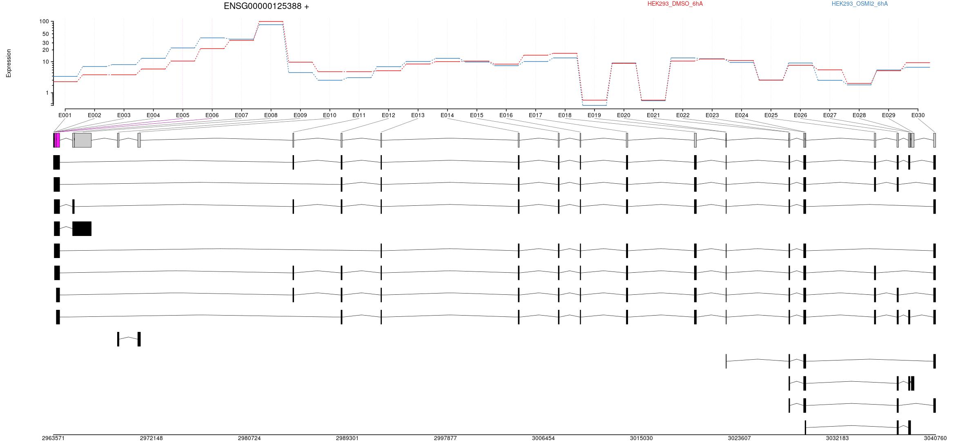Screen dimensions: 980x445
Task: Click the E019 exon label
Action: (x=594, y=115)
